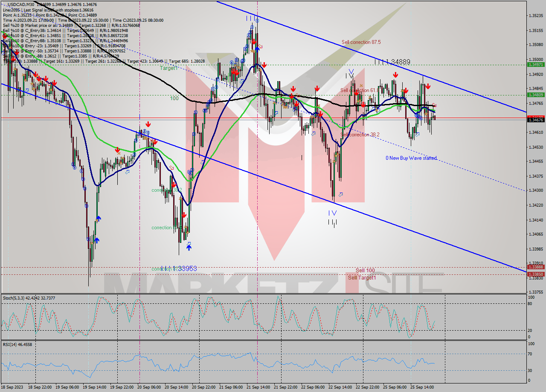This screenshot has height=392, width=546.
Task: Click the 'Sell Target1' label
Action: click(362, 278)
